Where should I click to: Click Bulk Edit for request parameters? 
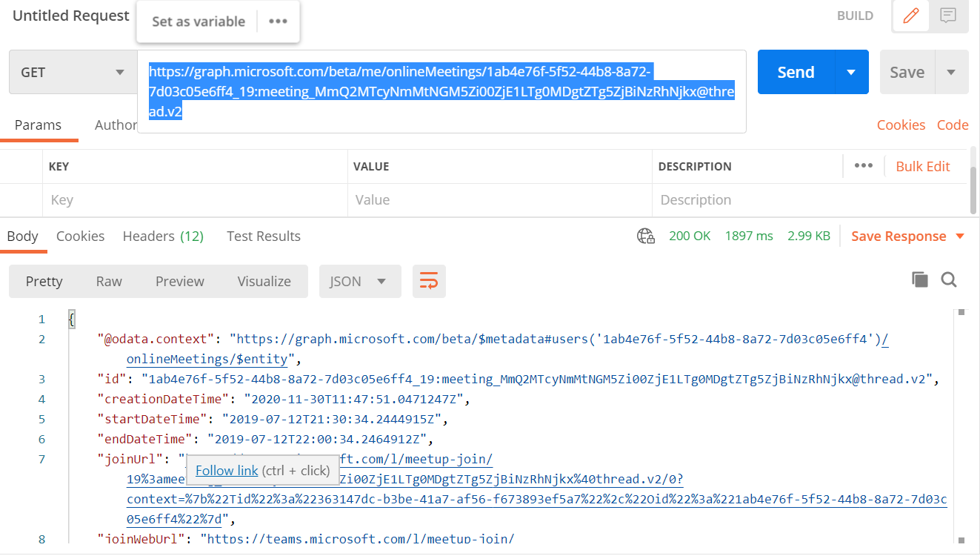pyautogui.click(x=922, y=166)
